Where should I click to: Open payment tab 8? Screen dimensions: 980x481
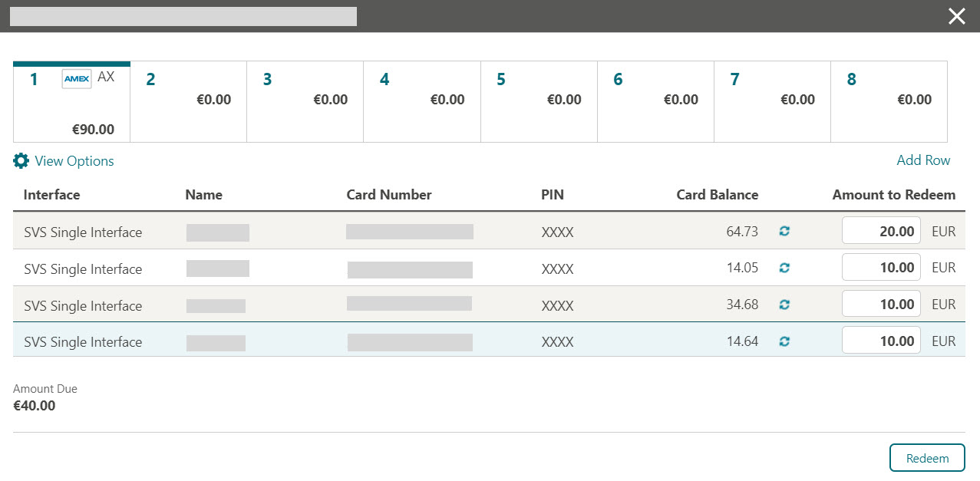pyautogui.click(x=889, y=100)
